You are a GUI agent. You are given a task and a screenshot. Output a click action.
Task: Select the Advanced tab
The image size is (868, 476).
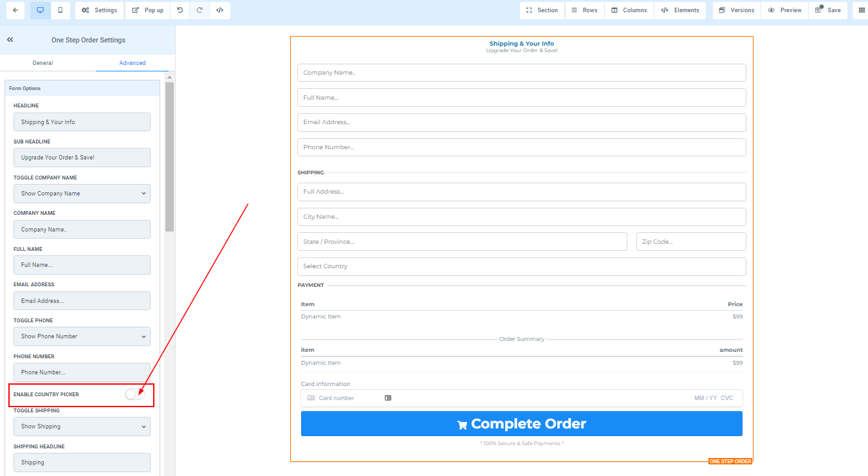(x=132, y=63)
